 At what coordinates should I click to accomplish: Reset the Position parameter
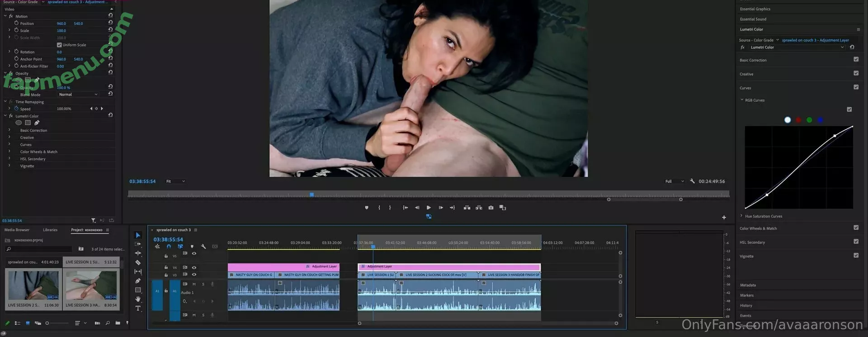click(x=110, y=22)
